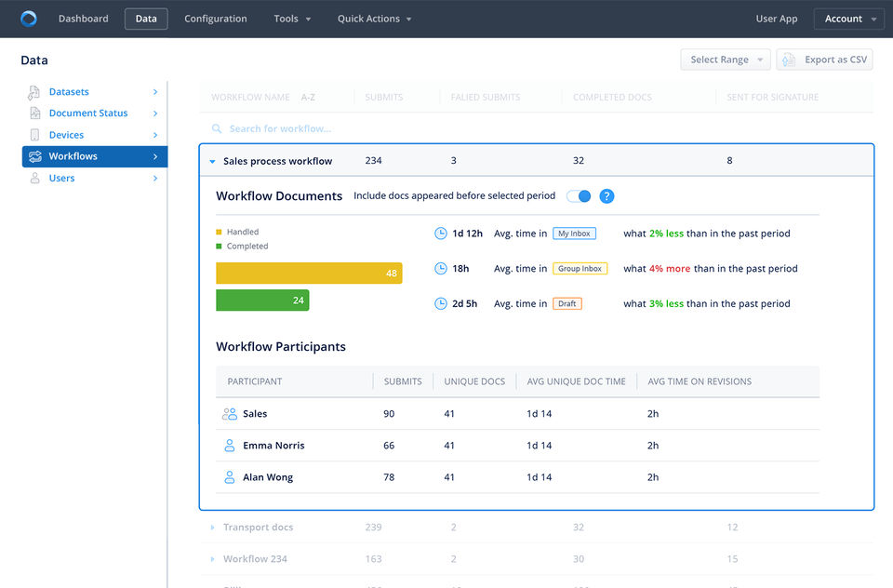Click the Emma Norris participant name
893x588 pixels.
[273, 446]
